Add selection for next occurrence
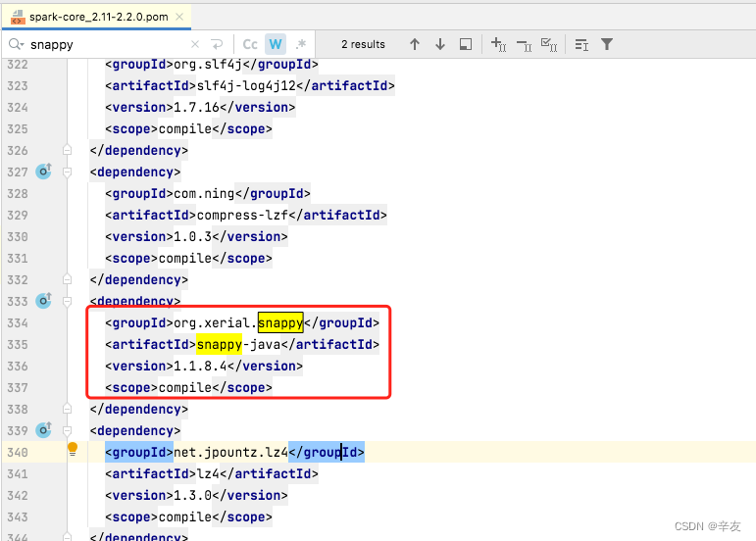The height and width of the screenshot is (541, 756). pyautogui.click(x=498, y=44)
